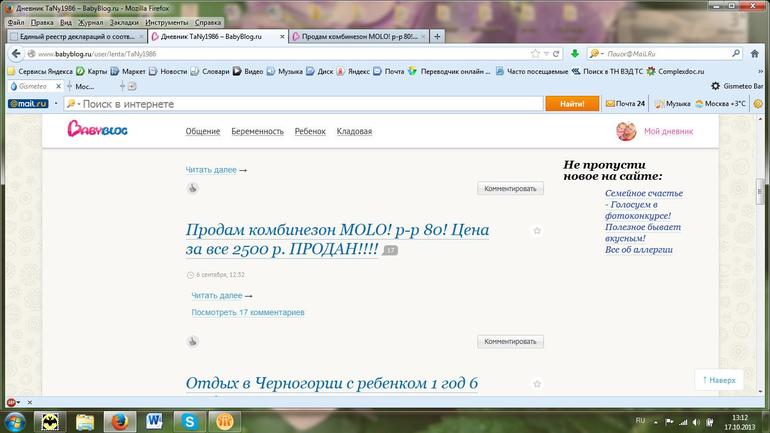Open Gismeteo Bar settings gear
Viewport: 770px width, 433px height.
coord(715,86)
